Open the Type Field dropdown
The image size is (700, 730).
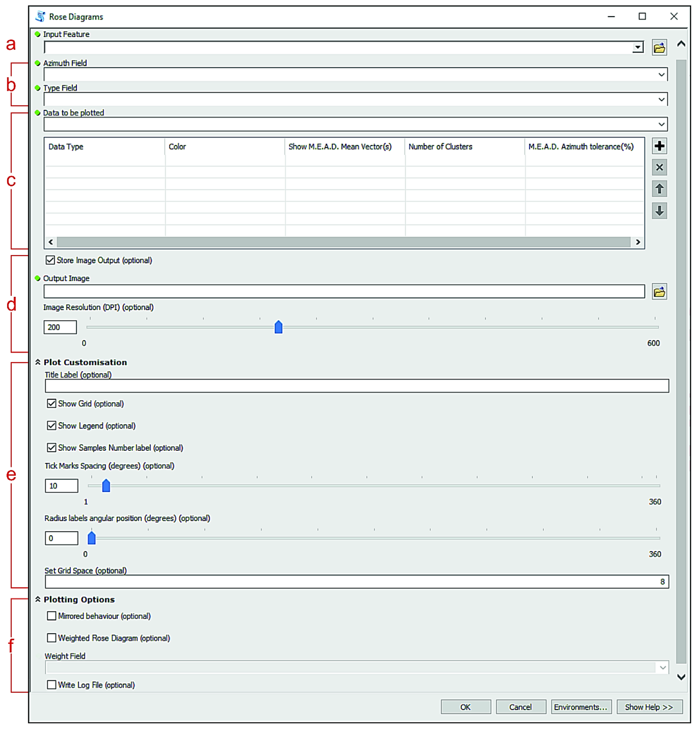(661, 99)
